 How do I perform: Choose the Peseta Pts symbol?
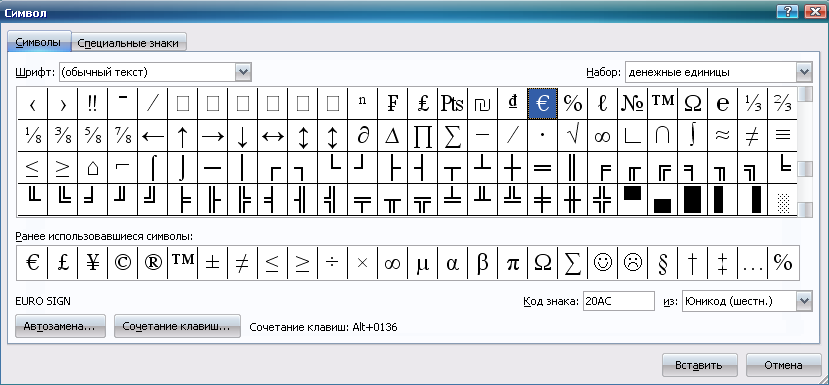point(452,104)
